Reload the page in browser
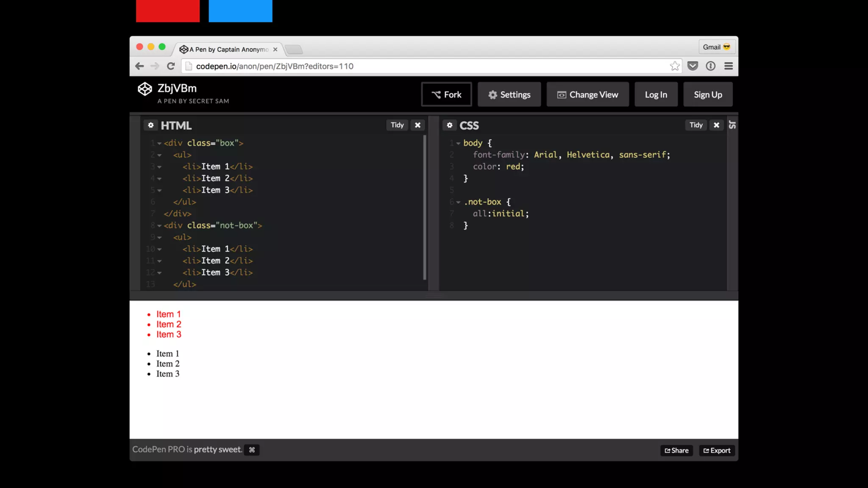 pos(171,66)
